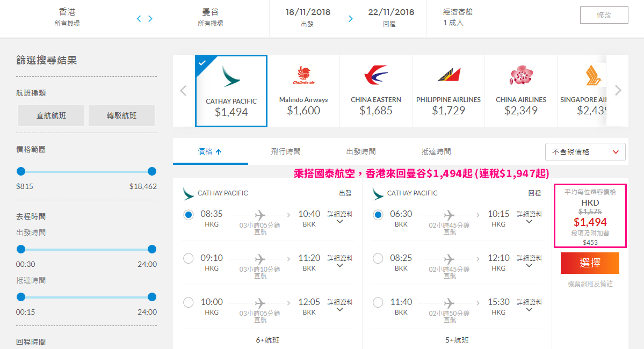Select the 06:30 BKK return flight

(378, 215)
